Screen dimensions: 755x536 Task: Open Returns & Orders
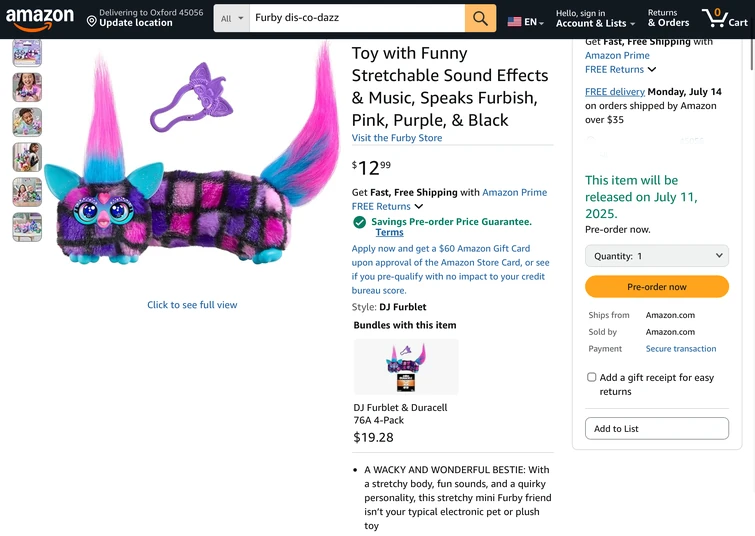pyautogui.click(x=668, y=18)
